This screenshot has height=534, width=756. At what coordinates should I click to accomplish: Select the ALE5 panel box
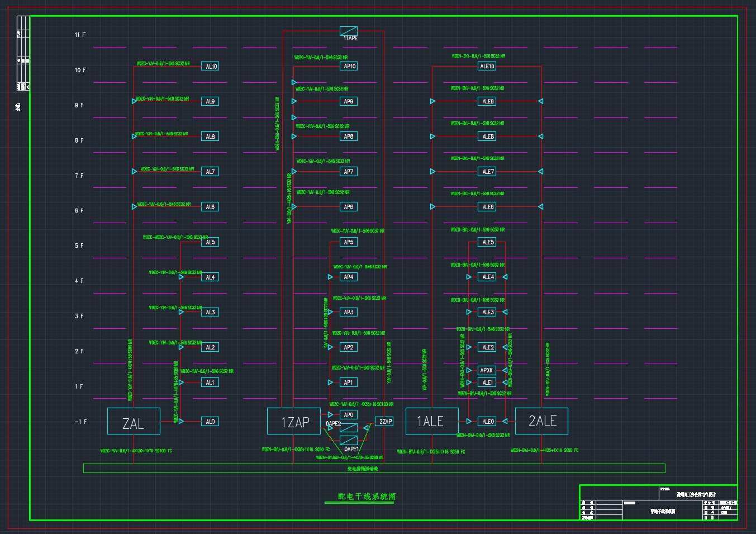(x=487, y=242)
